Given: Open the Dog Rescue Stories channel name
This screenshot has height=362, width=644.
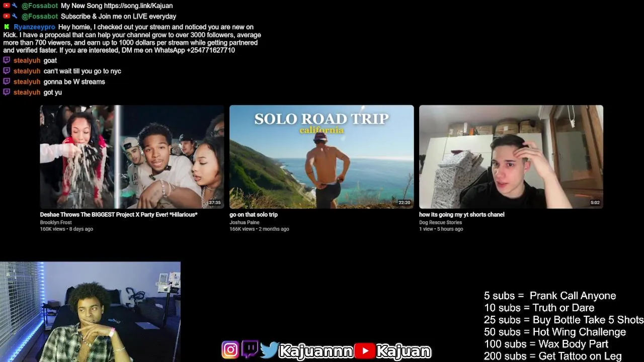Looking at the screenshot, I should coord(440,222).
